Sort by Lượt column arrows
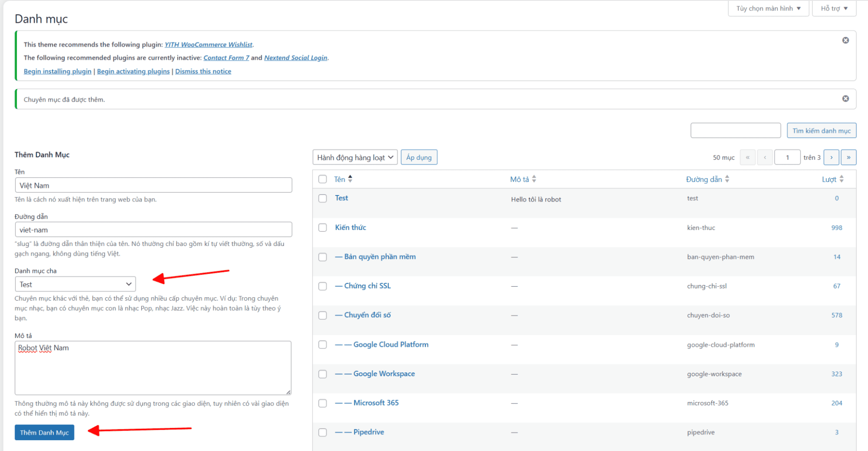The width and height of the screenshot is (868, 451). tap(841, 179)
